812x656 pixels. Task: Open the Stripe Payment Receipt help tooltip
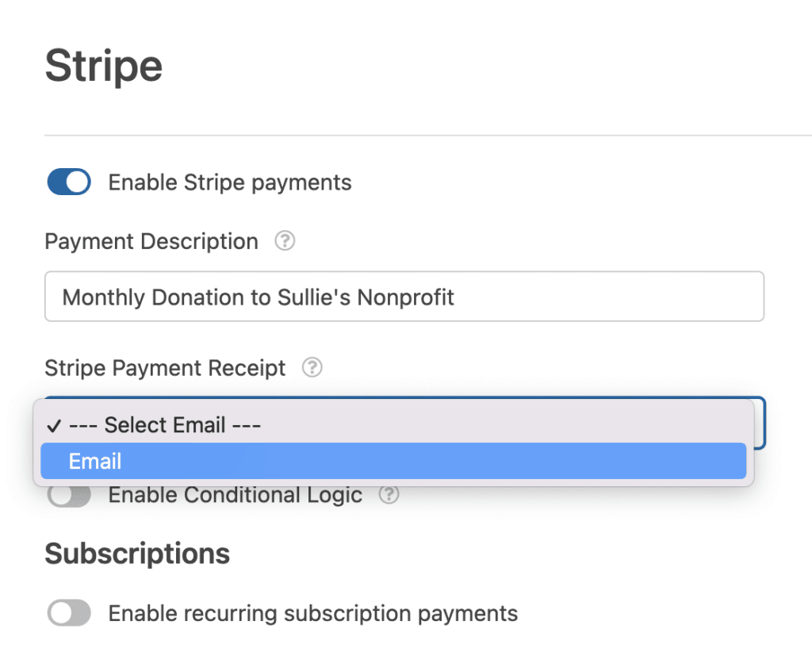pyautogui.click(x=312, y=367)
